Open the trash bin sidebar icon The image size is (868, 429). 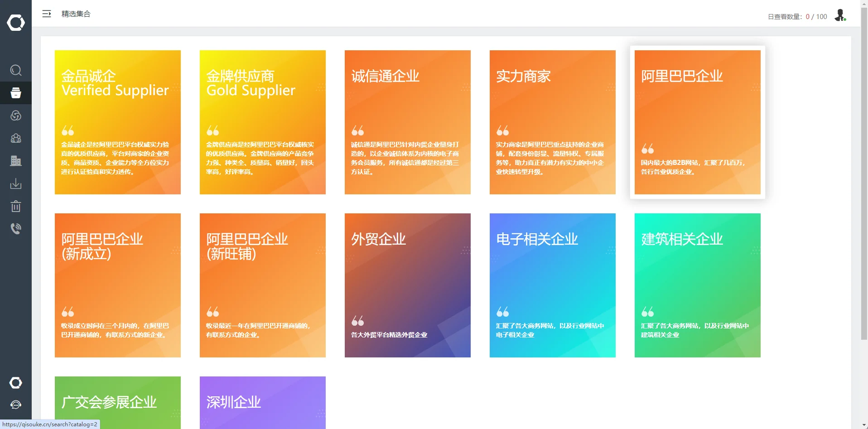pyautogui.click(x=16, y=206)
